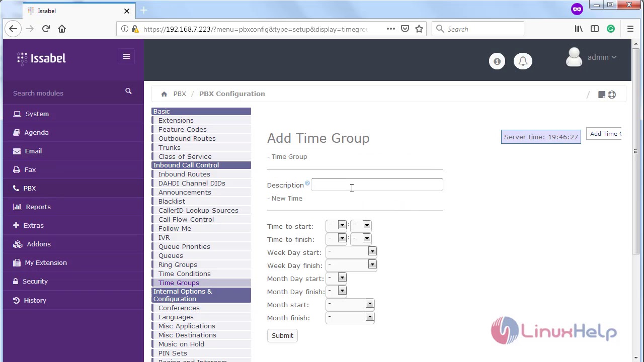Click the browser Search box
Screen dimensions: 644x362
coord(478,29)
